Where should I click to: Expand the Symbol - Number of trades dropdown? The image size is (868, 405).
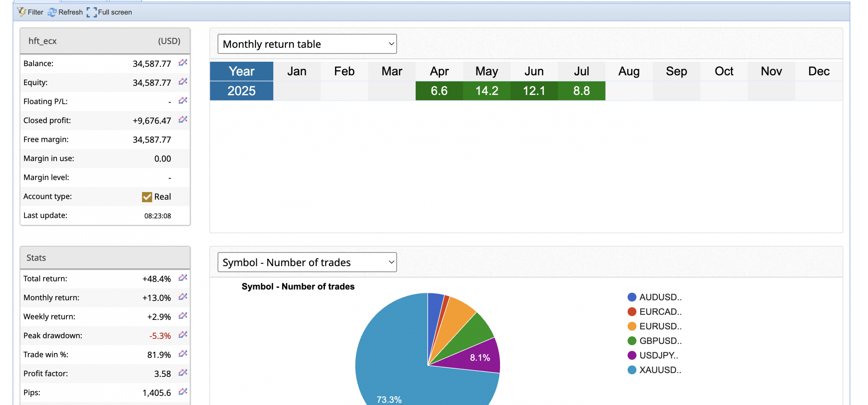[307, 262]
